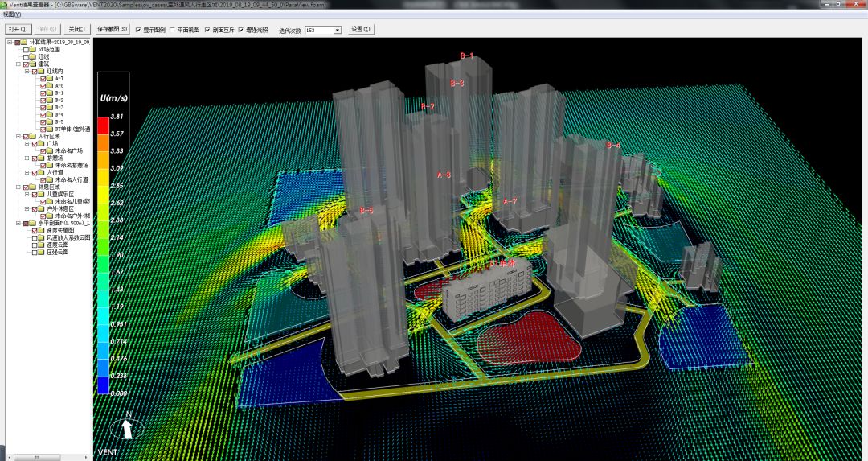868x461 pixels.
Task: Enable the 平面视图 checkbox
Action: click(172, 30)
